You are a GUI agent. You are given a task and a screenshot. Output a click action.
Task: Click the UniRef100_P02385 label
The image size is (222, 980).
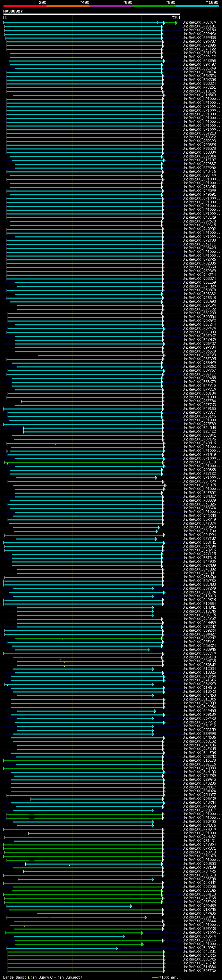tap(199, 263)
